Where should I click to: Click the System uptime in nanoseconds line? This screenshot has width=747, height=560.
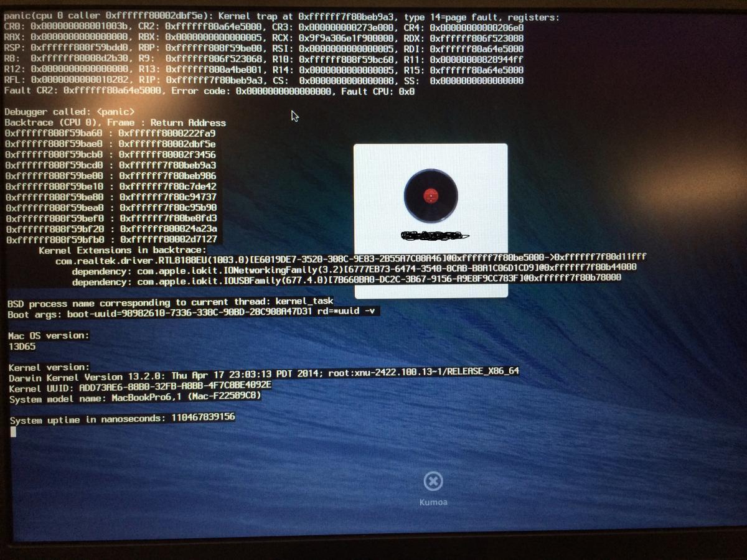pyautogui.click(x=122, y=418)
